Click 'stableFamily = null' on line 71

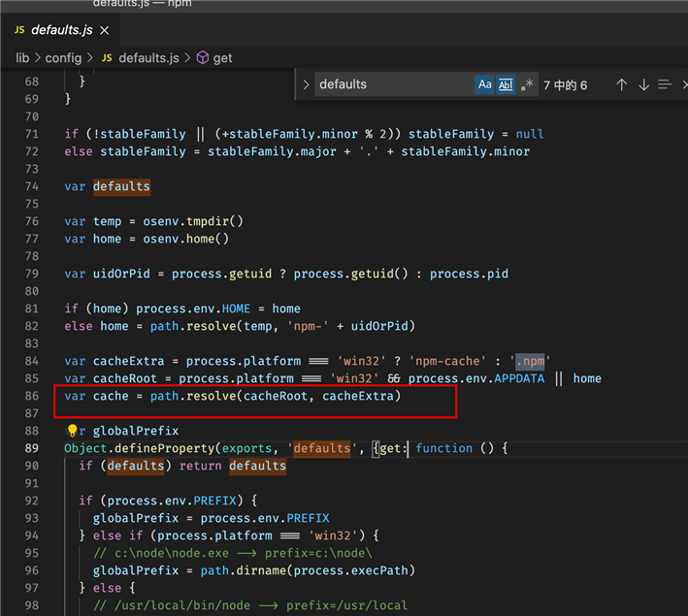click(x=476, y=134)
